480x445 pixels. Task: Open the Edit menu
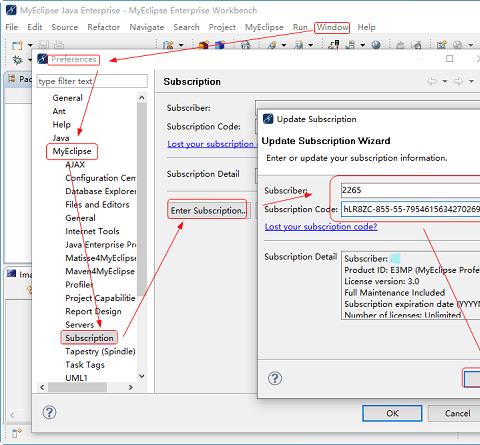[35, 27]
